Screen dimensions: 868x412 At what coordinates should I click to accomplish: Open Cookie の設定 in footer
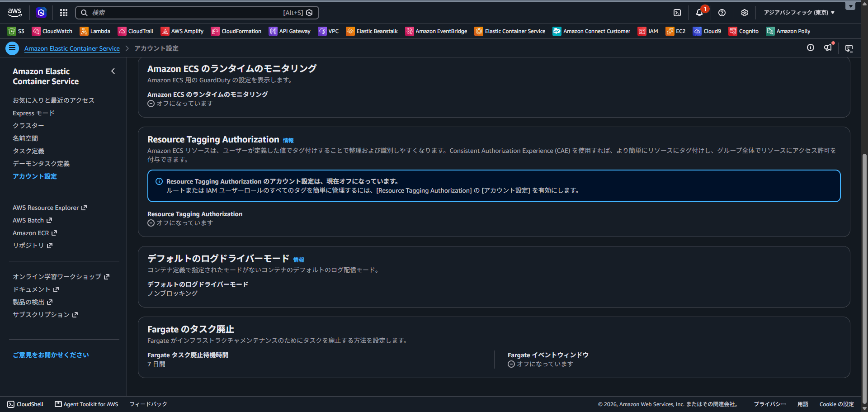pos(836,404)
